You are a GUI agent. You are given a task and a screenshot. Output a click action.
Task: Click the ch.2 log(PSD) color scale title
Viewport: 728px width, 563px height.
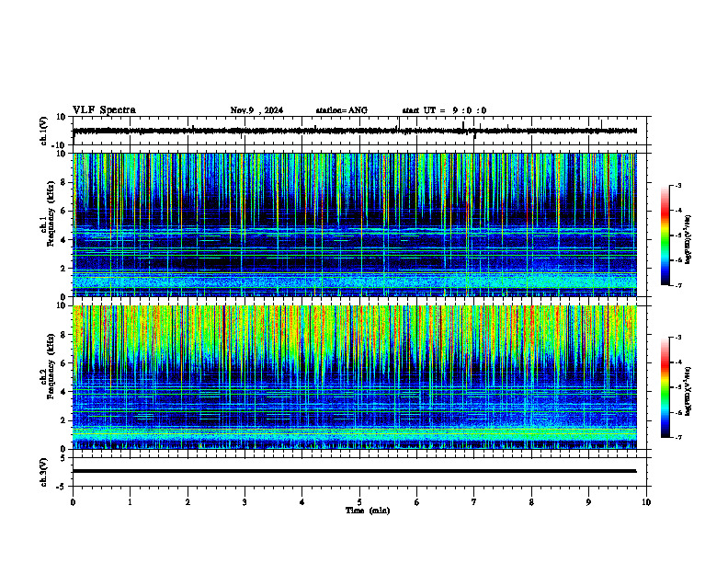pyautogui.click(x=688, y=391)
